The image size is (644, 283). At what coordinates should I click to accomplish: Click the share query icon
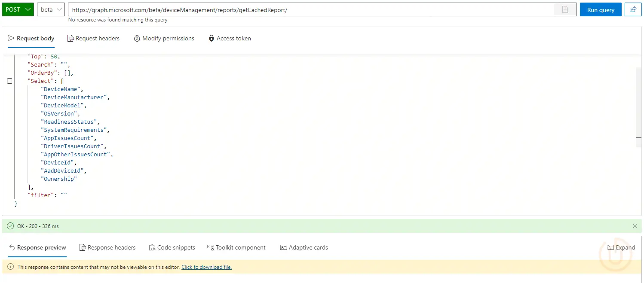633,9
